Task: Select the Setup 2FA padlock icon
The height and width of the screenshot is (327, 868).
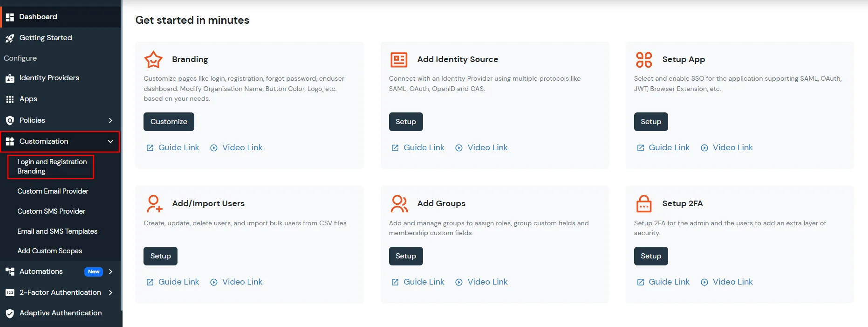Action: pos(644,203)
